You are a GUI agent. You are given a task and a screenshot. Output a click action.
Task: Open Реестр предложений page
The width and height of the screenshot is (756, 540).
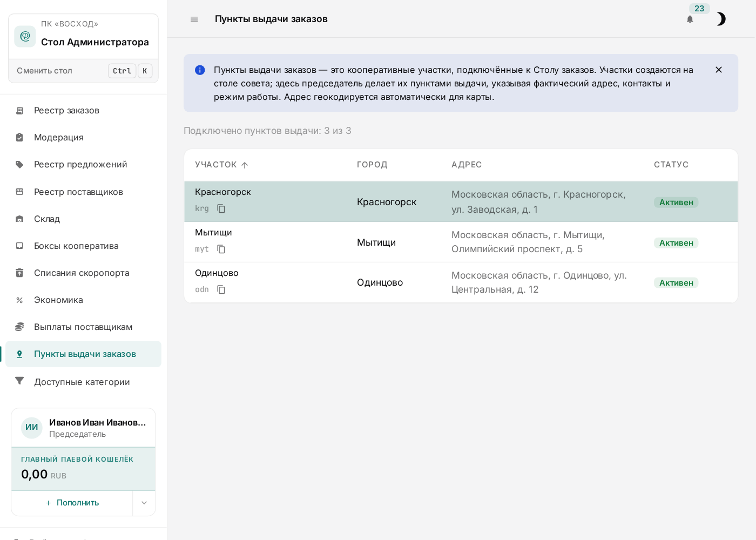(x=83, y=165)
